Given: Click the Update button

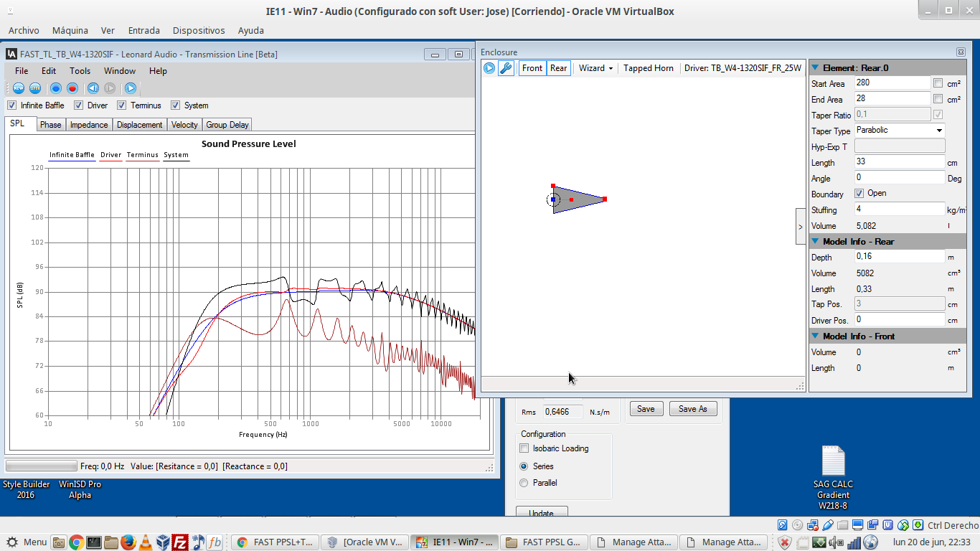Looking at the screenshot, I should click(x=542, y=512).
